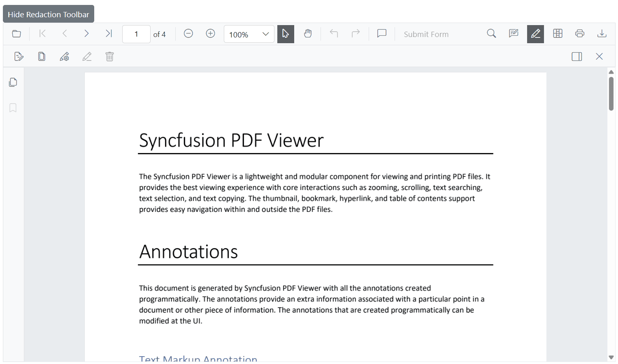Screen dimensions: 618x364
Task: Click Submit Form
Action: tap(426, 34)
